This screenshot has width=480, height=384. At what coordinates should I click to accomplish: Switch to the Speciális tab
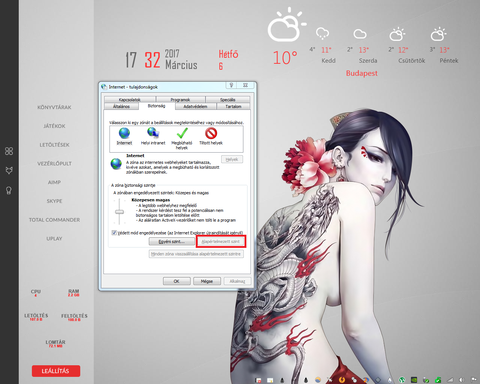coord(228,99)
